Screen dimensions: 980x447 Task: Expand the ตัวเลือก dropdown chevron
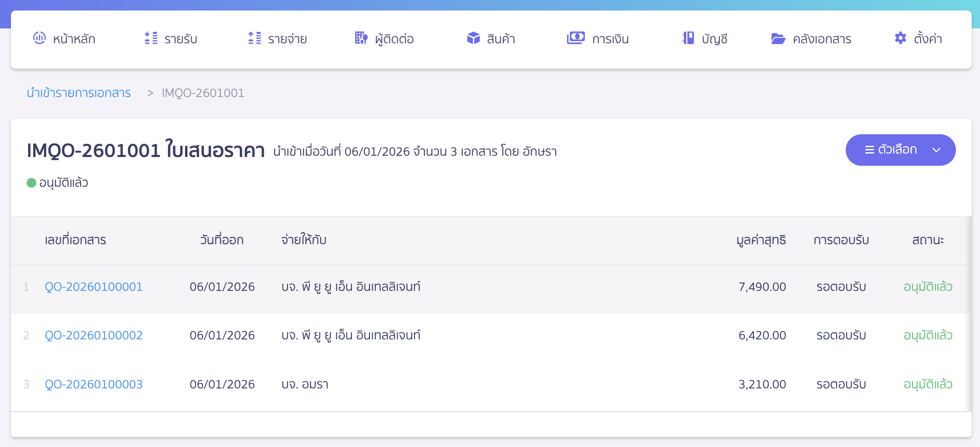[x=937, y=150]
